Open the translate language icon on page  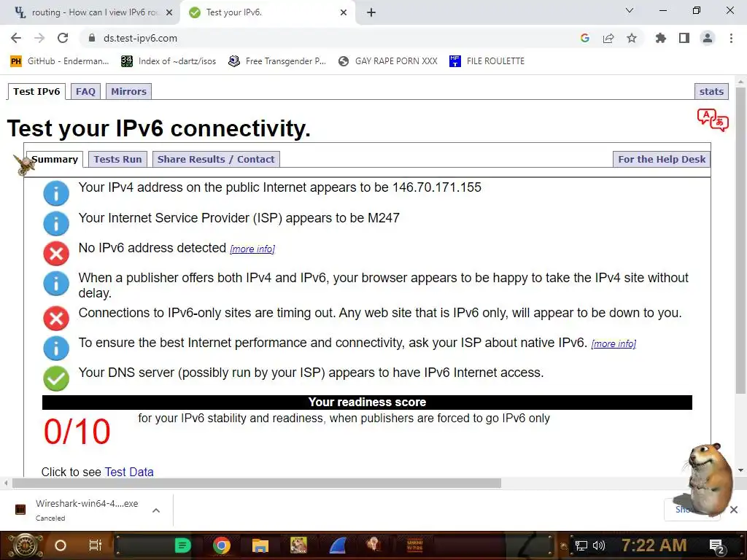[x=713, y=120]
